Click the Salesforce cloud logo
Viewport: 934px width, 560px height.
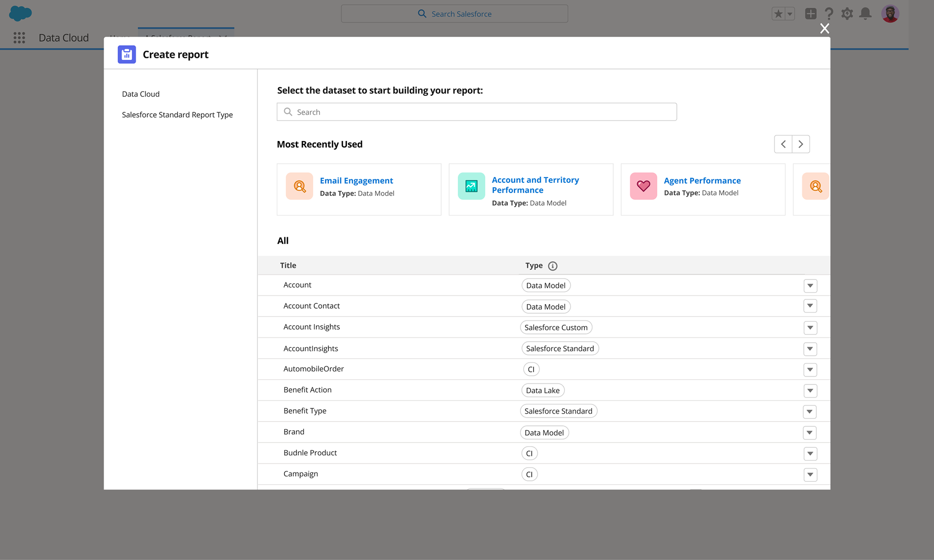pos(20,13)
